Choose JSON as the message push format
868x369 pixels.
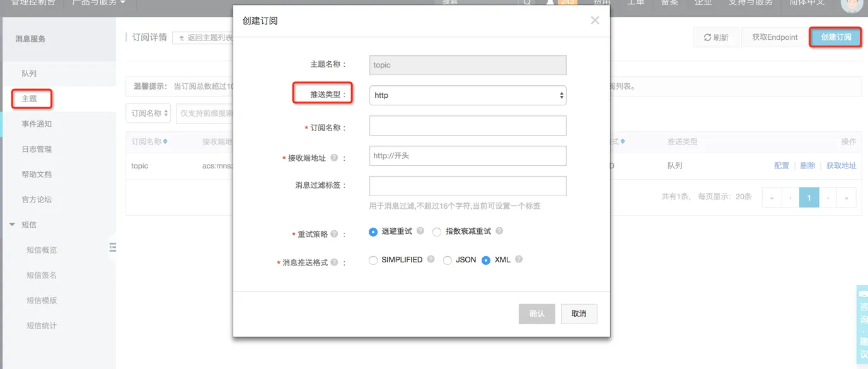447,259
